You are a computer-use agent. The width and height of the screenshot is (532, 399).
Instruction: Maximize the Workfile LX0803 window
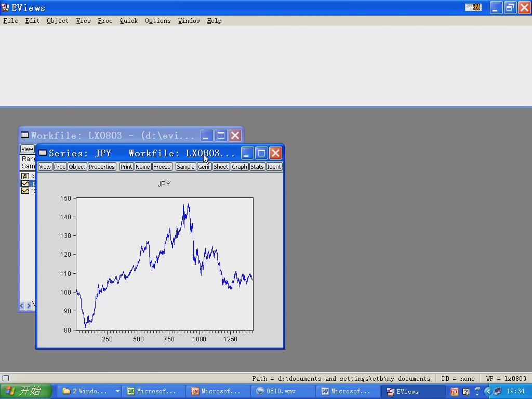pyautogui.click(x=221, y=136)
